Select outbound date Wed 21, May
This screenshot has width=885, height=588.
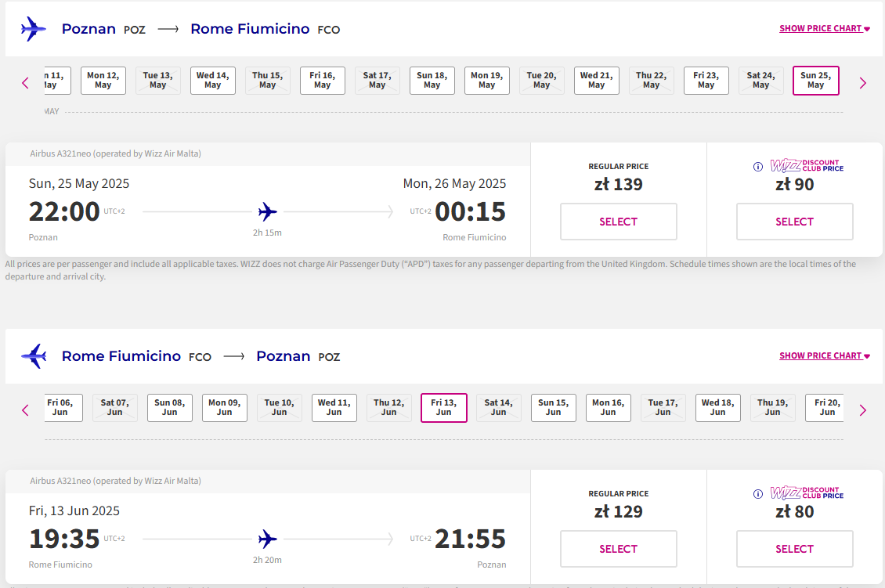coord(596,80)
